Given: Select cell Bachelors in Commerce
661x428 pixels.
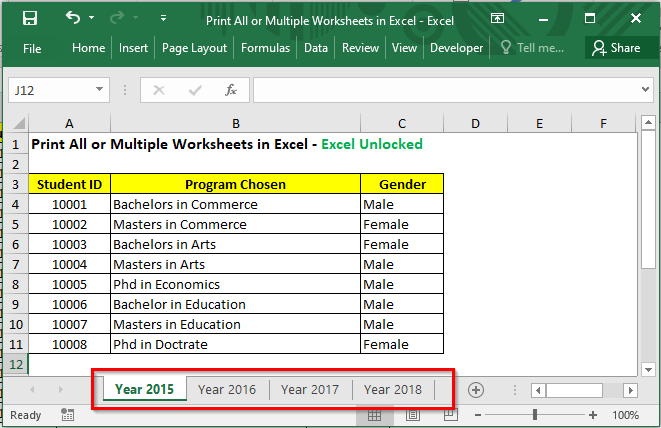Looking at the screenshot, I should tap(236, 205).
